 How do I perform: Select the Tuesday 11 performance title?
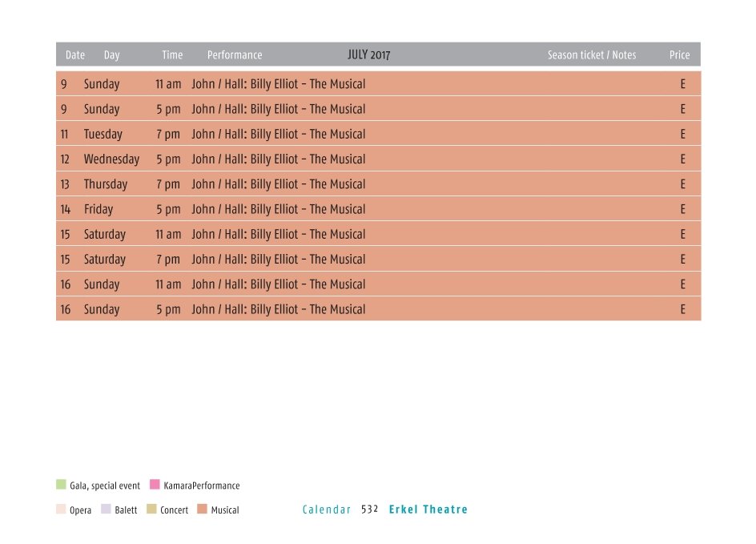278,134
